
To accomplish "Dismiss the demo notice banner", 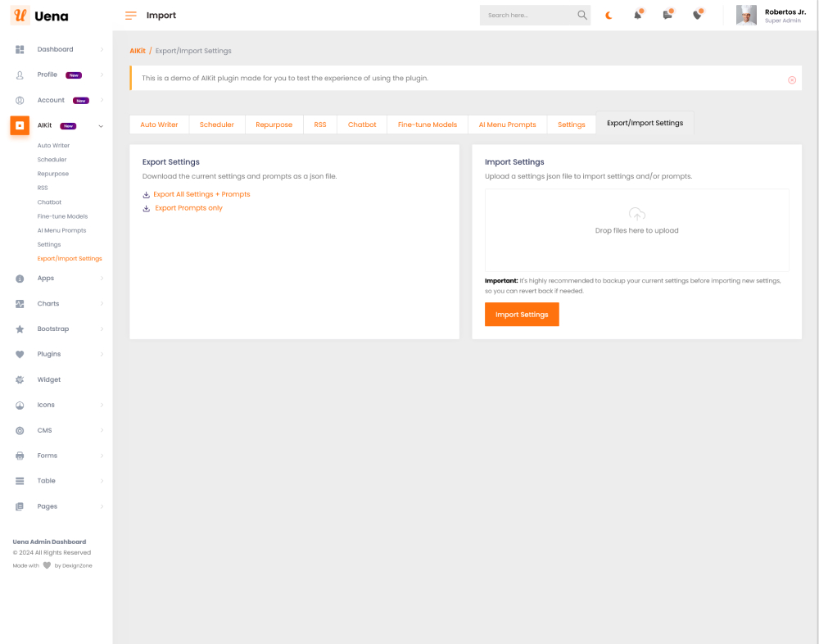I will tap(791, 79).
